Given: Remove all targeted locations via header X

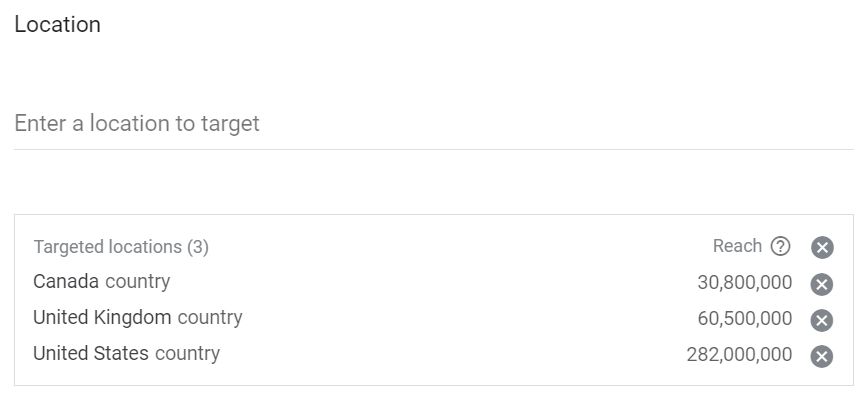Looking at the screenshot, I should tap(822, 248).
